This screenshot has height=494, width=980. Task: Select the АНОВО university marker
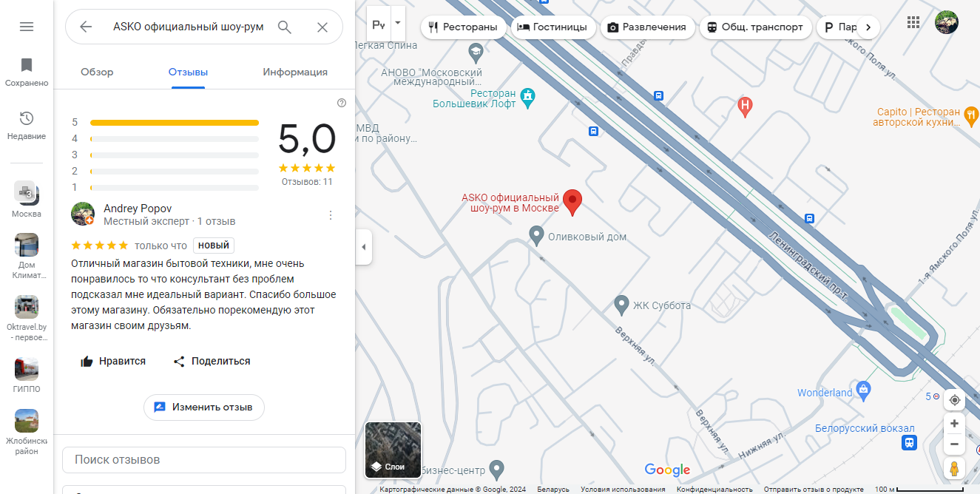point(476,52)
